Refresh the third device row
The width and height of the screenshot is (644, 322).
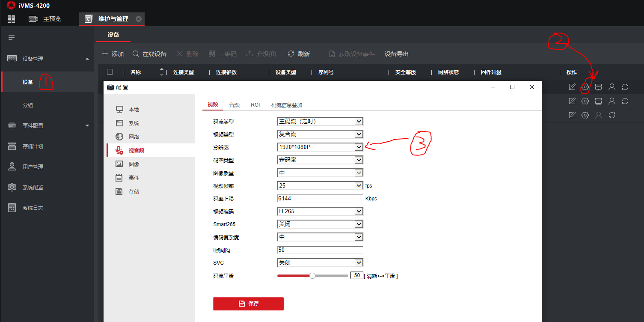point(612,115)
